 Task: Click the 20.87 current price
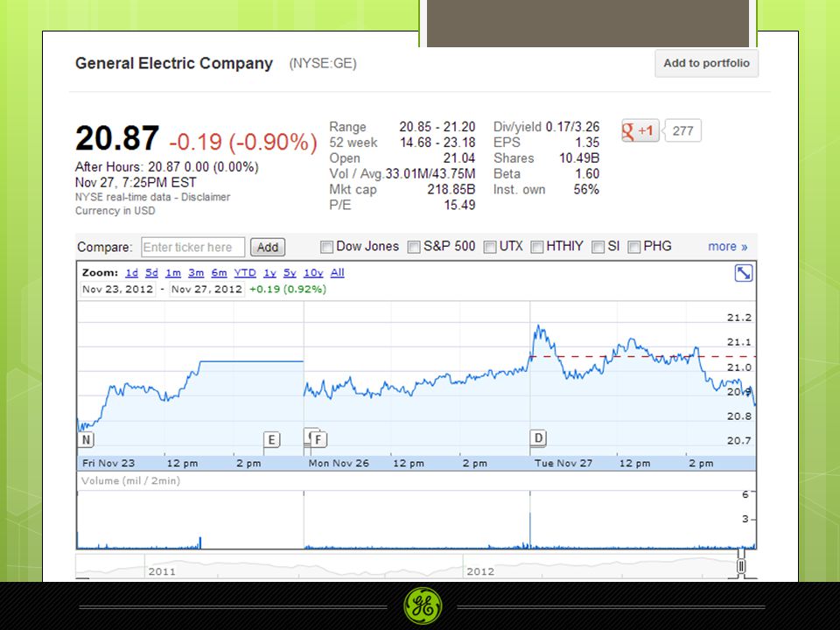click(x=117, y=138)
